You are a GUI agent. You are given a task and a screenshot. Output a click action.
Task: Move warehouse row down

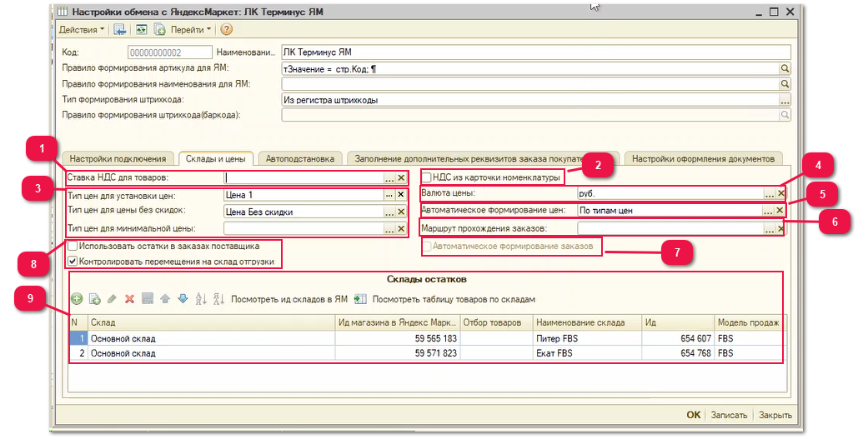point(183,299)
